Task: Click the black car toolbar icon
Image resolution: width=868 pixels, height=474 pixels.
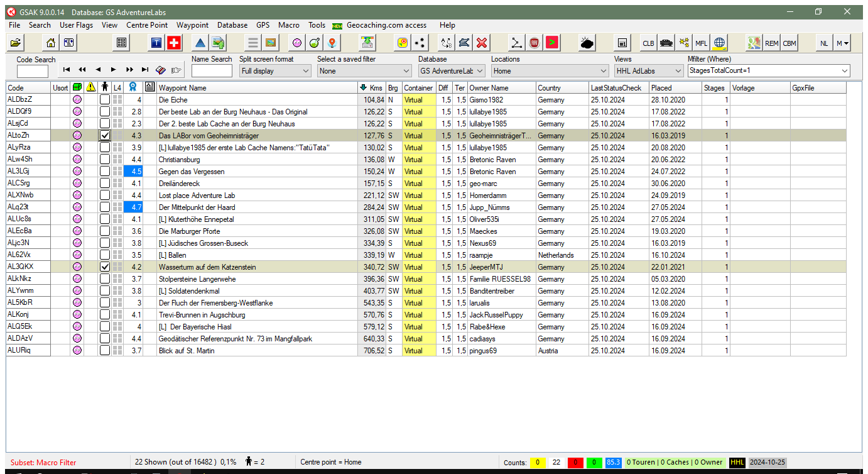Action: [x=666, y=43]
